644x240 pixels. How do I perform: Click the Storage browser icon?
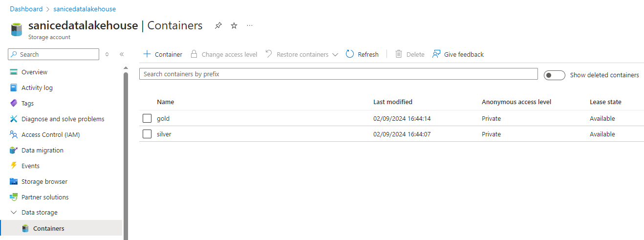click(x=14, y=182)
